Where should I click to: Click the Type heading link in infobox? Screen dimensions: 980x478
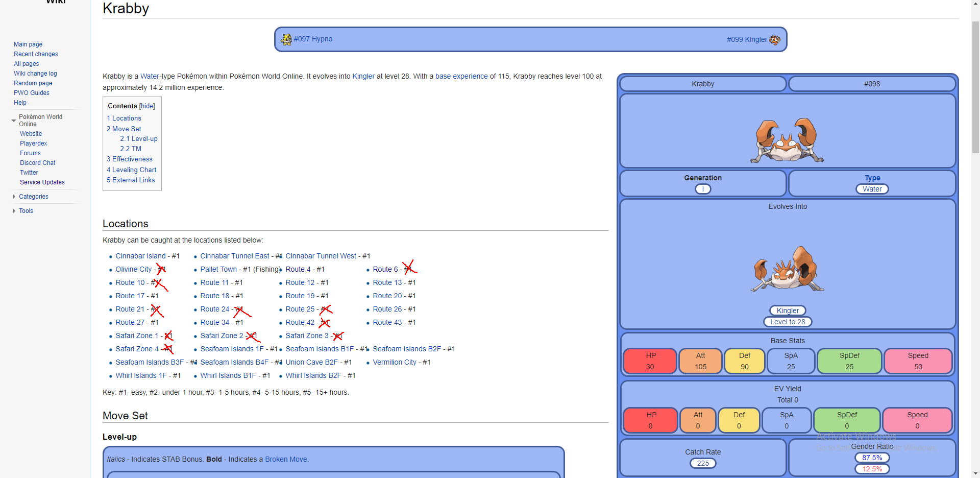(872, 178)
